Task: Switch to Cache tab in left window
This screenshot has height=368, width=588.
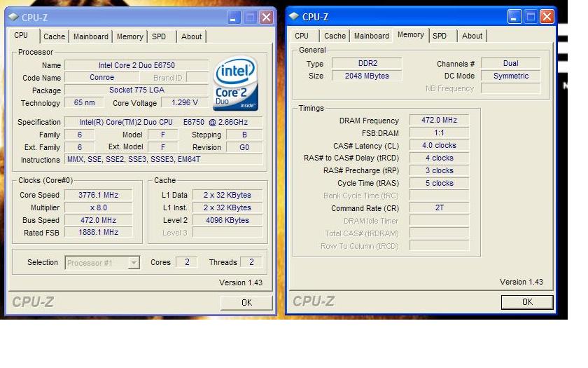Action: click(54, 36)
